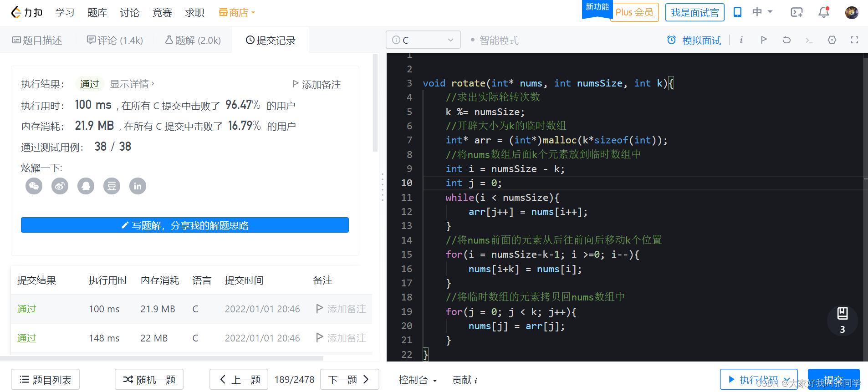The width and height of the screenshot is (868, 392).
Task: Expand the 控制台 console
Action: [418, 380]
